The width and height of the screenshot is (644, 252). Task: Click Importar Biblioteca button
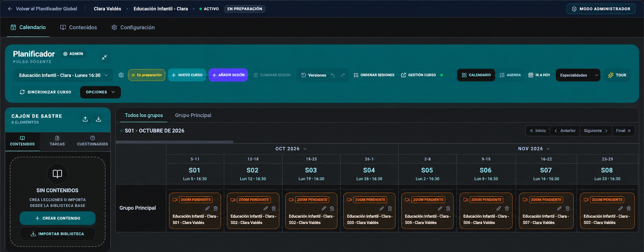tap(57, 234)
